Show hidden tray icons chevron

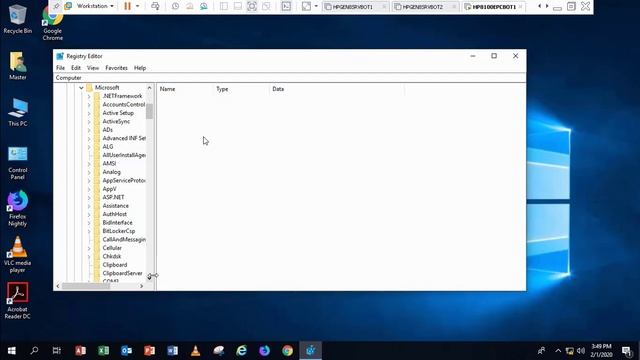[558, 351]
